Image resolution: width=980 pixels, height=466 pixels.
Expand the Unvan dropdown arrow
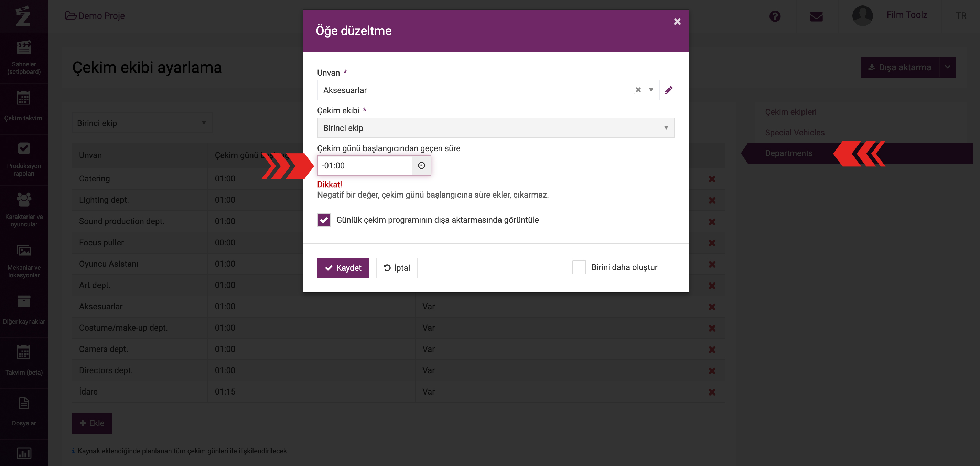651,90
